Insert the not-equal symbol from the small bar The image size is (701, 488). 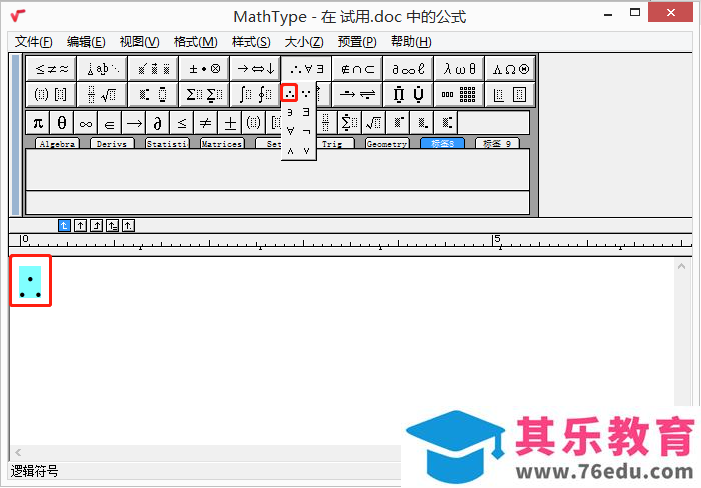tap(206, 123)
